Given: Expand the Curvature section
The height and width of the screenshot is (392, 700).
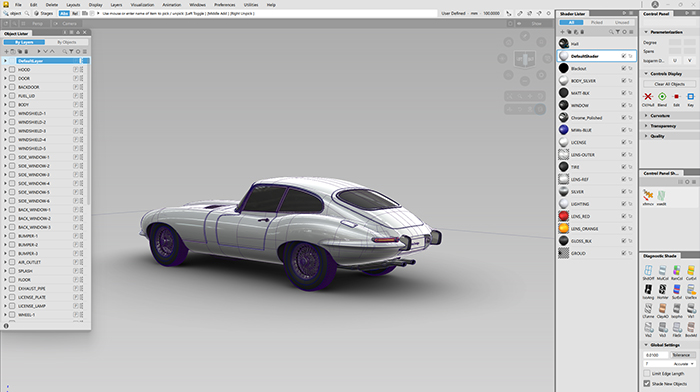Looking at the screenshot, I should tap(646, 116).
